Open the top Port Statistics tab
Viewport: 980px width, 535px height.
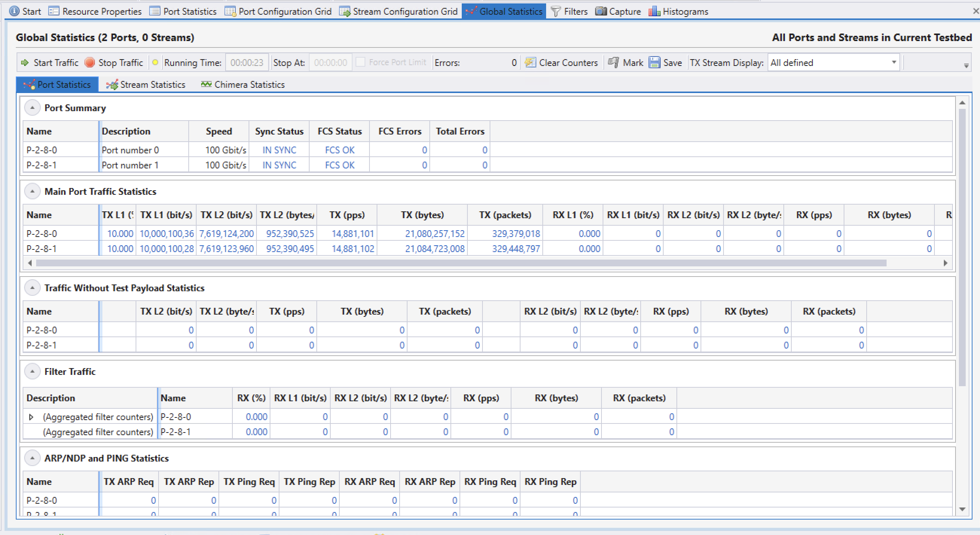183,11
